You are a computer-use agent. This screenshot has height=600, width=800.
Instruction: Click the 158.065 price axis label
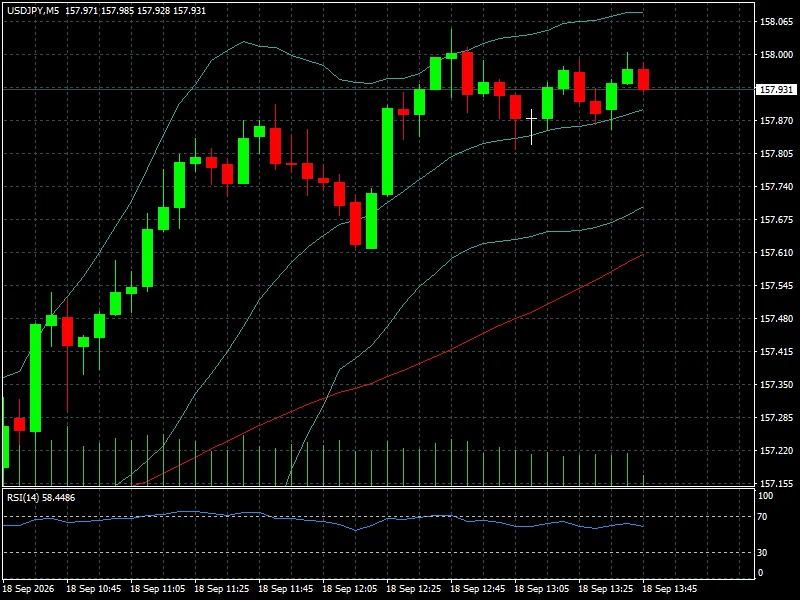point(777,21)
